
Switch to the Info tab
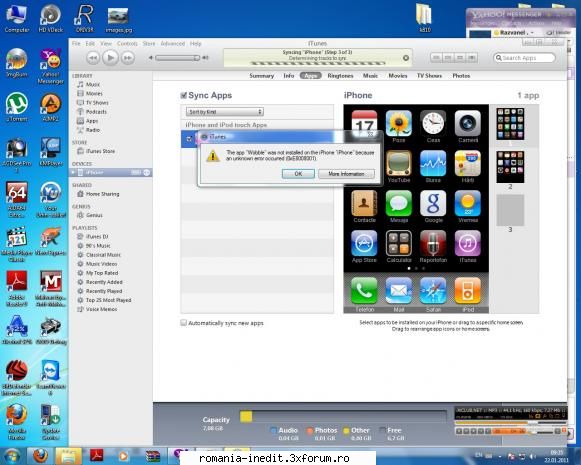(x=289, y=76)
